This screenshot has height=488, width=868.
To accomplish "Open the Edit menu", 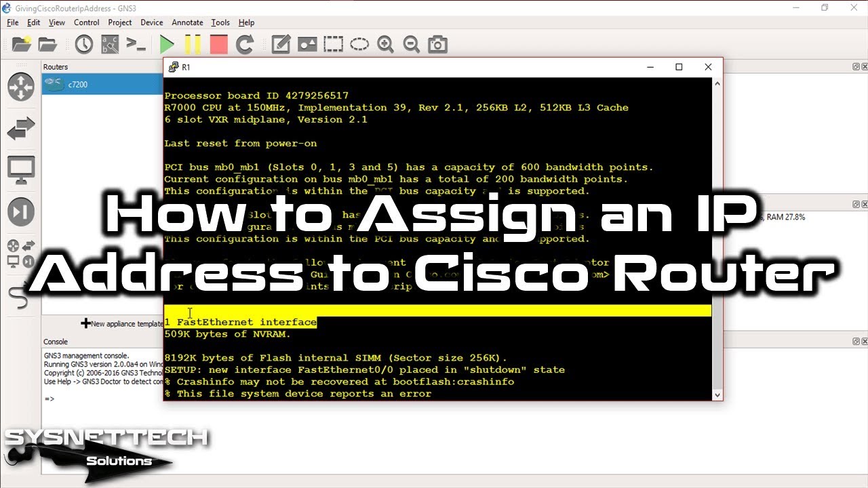I will 34,22.
